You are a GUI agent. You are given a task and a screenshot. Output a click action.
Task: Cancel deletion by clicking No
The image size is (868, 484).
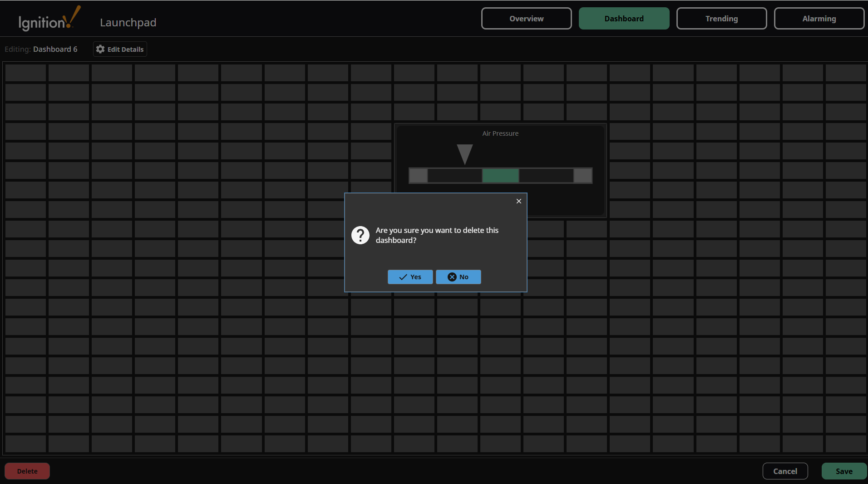[458, 277]
